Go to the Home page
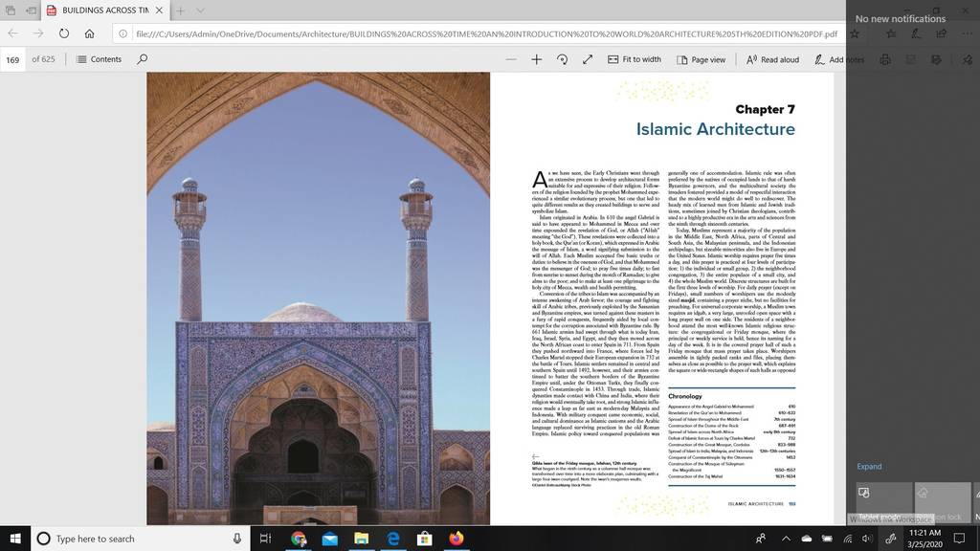The height and width of the screenshot is (551, 980). [89, 33]
